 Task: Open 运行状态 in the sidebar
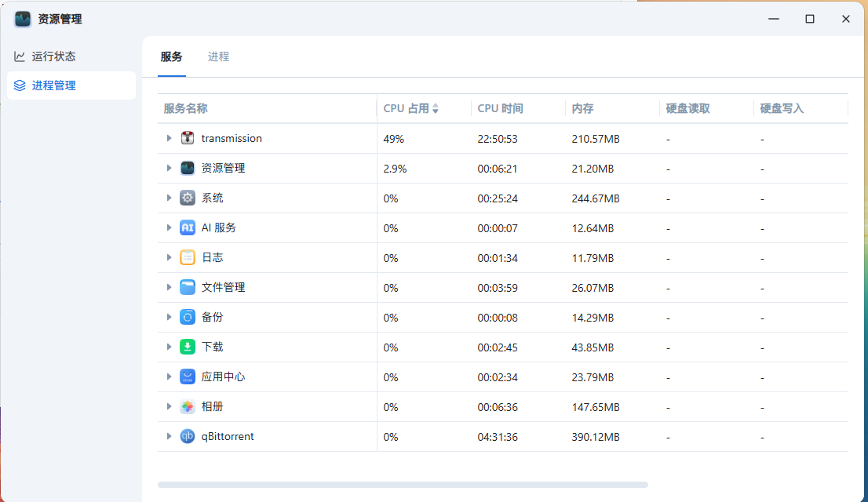pyautogui.click(x=53, y=56)
